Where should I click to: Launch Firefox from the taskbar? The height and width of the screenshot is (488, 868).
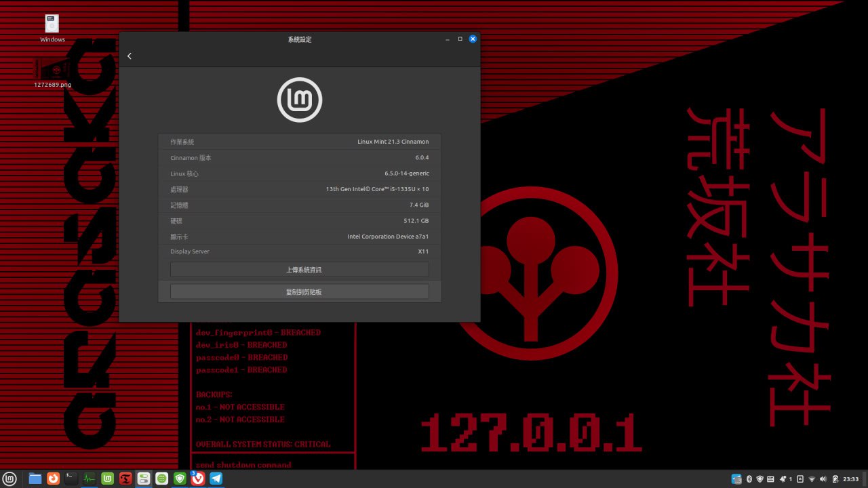tap(53, 479)
